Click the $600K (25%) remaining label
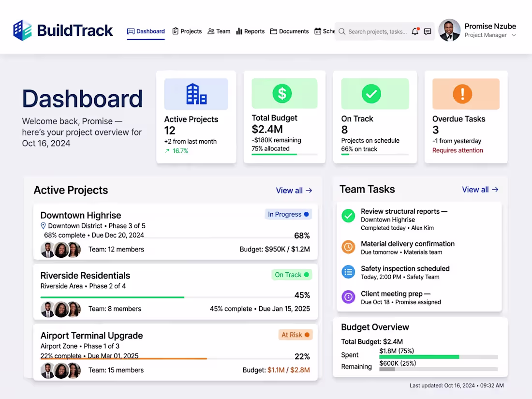The width and height of the screenshot is (532, 399). [397, 363]
